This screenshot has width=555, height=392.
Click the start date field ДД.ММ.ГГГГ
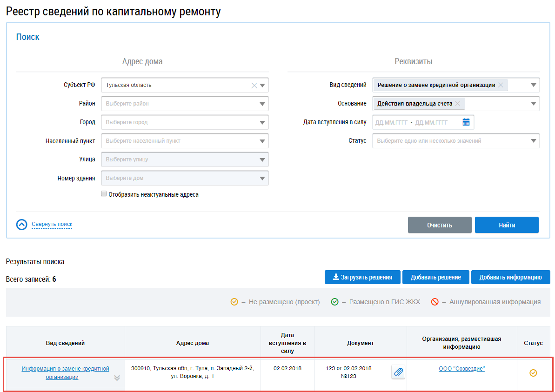tap(391, 122)
